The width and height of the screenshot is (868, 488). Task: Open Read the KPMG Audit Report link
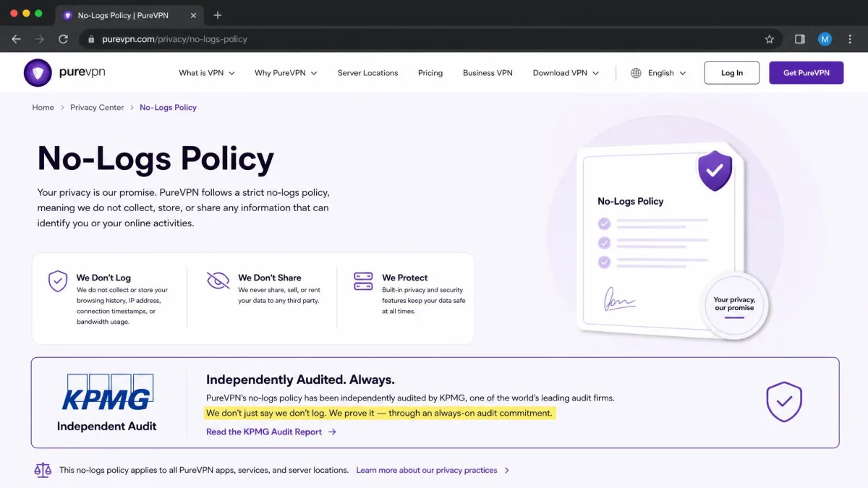point(271,432)
